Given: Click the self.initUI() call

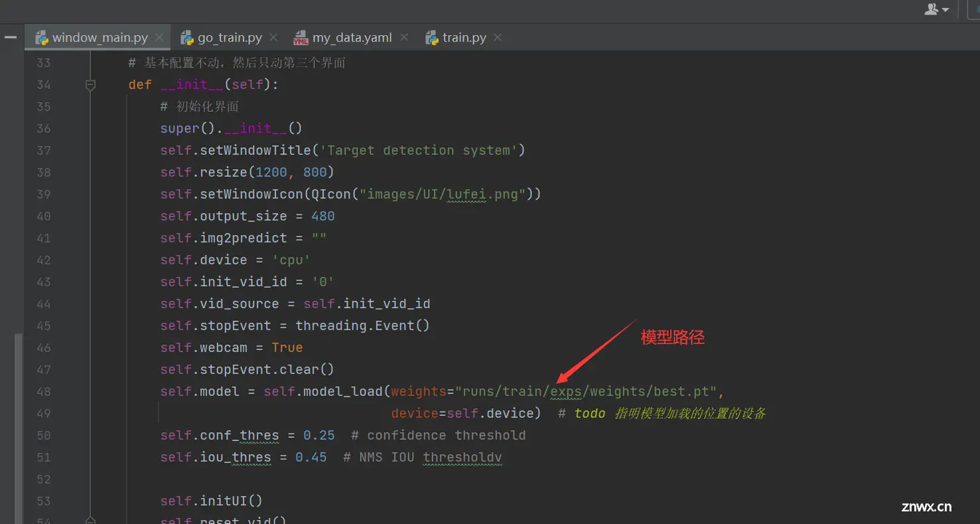Looking at the screenshot, I should [212, 501].
